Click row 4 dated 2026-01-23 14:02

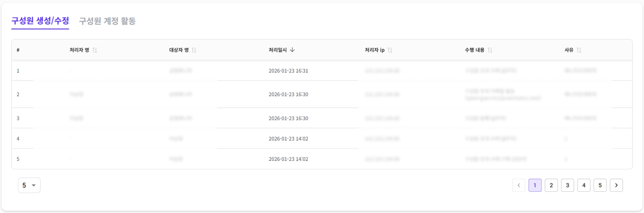coord(288,139)
